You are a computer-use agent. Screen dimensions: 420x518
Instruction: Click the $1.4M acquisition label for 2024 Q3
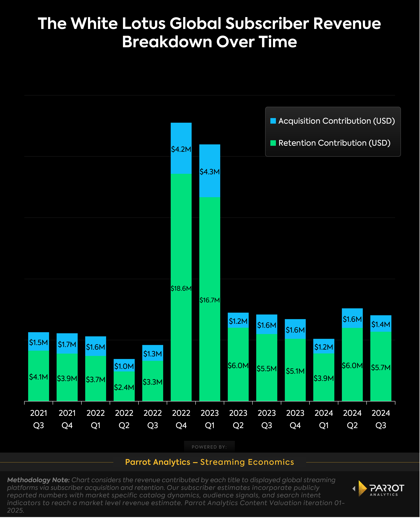(381, 324)
